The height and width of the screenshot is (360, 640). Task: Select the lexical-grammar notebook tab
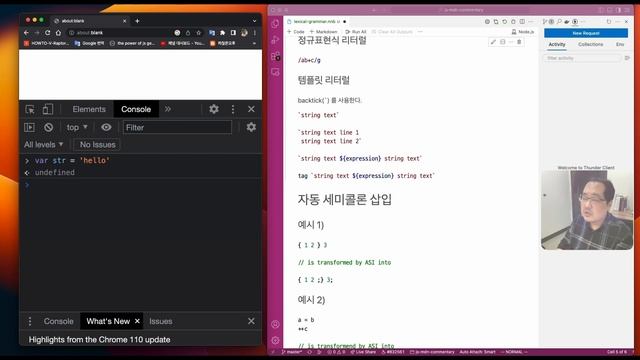316,21
